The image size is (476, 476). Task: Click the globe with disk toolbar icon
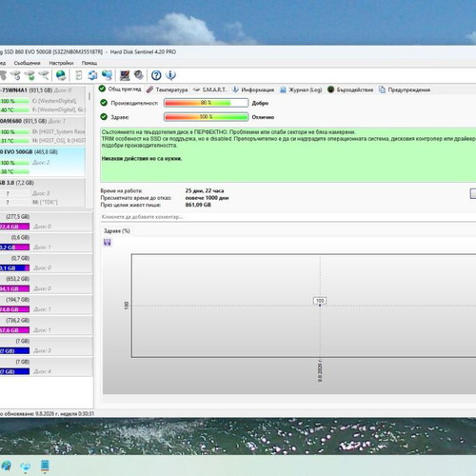pos(61,75)
